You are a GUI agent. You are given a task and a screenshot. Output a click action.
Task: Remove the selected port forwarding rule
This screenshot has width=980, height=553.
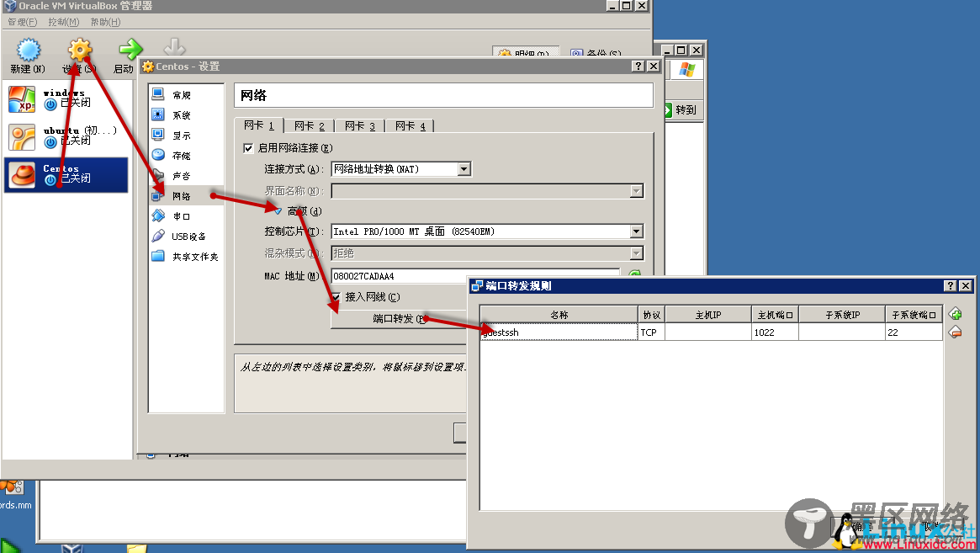[955, 332]
